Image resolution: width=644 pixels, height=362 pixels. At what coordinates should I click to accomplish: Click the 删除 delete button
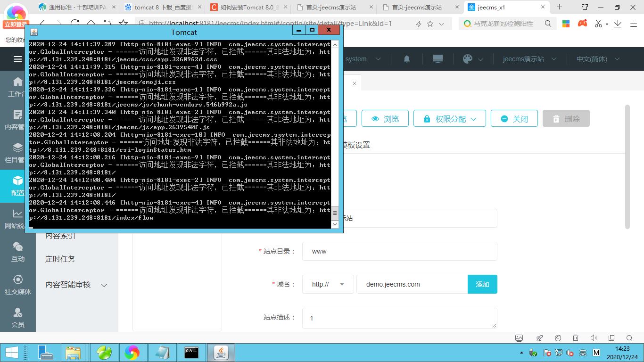[566, 119]
